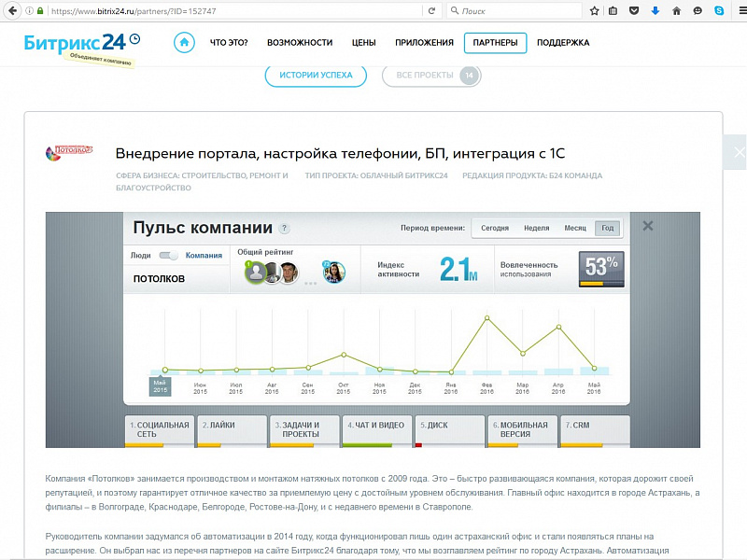Viewport: 747px width, 560px height.
Task: Open the ПРИЛОЖЕНИЯ menu item
Action: 424,42
